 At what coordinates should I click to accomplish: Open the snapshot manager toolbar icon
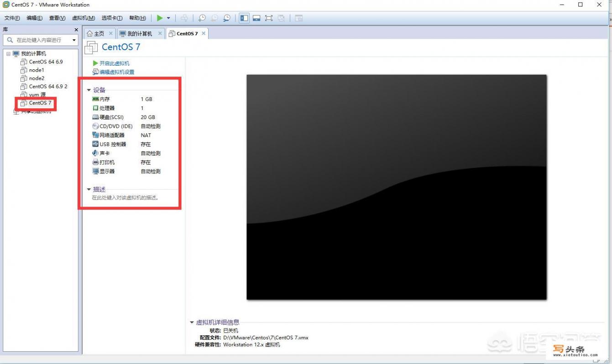(x=227, y=18)
